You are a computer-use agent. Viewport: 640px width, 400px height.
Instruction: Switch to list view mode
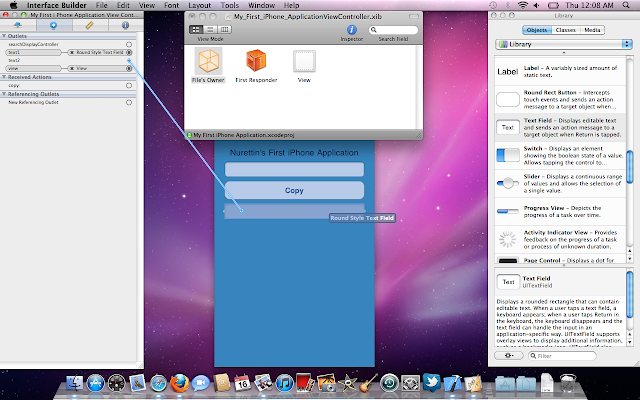coord(210,29)
